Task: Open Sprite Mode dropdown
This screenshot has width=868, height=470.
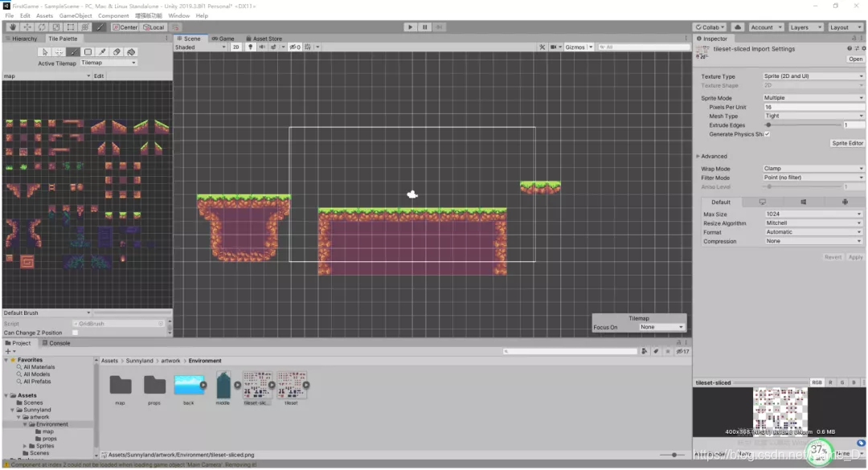Action: pyautogui.click(x=813, y=97)
